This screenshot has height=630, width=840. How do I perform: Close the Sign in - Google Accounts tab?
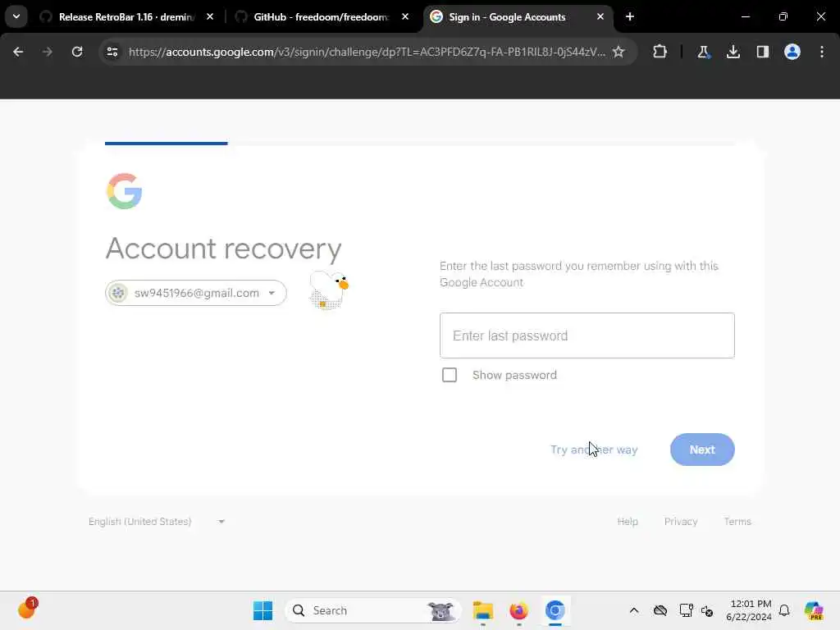point(600,16)
